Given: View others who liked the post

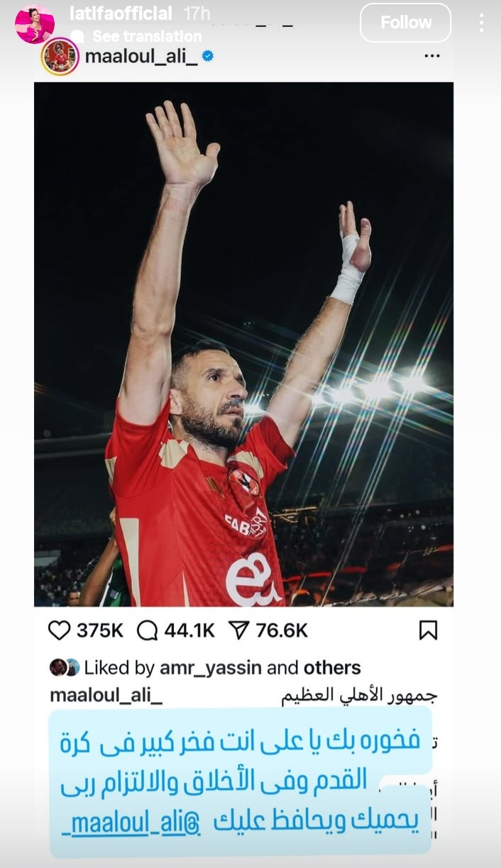Looking at the screenshot, I should tap(332, 667).
